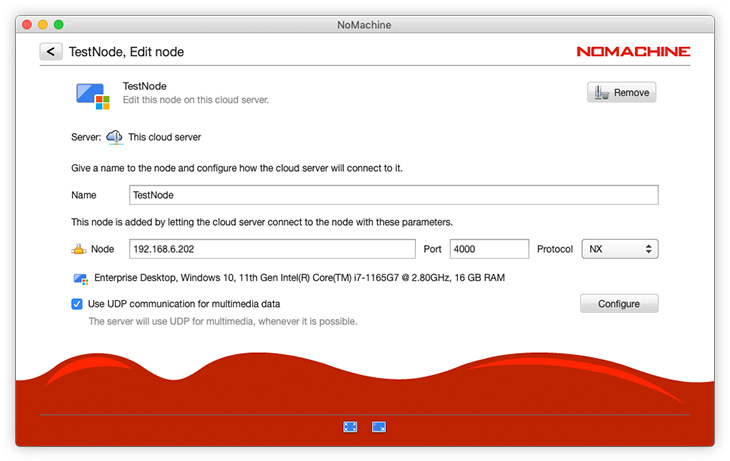Click the TestNode Windows desktop icon
Screen dimensions: 730x461
pos(93,95)
